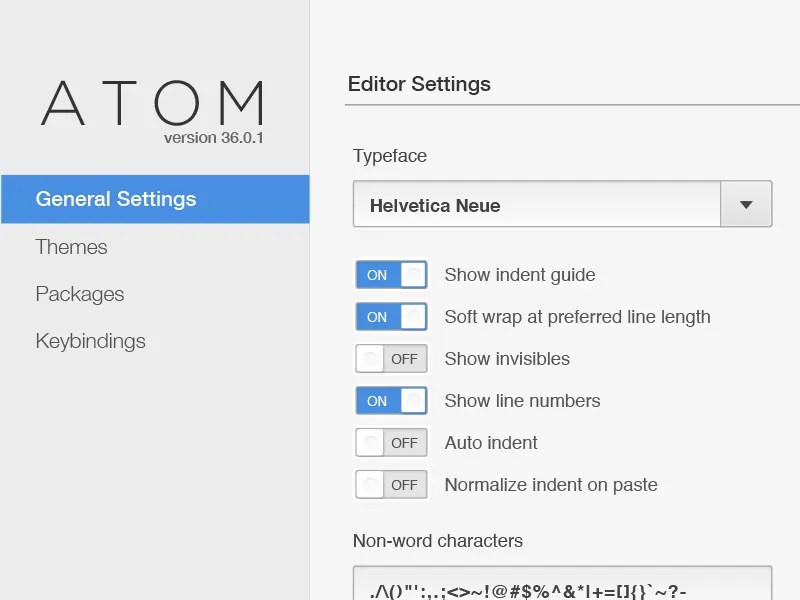Screen dimensions: 800x600
Task: Select Keybindings in the sidebar
Action: pyautogui.click(x=90, y=341)
